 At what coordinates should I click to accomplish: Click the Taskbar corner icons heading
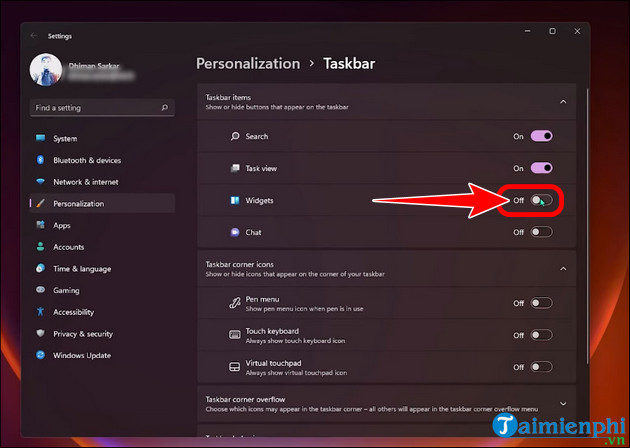coord(239,264)
